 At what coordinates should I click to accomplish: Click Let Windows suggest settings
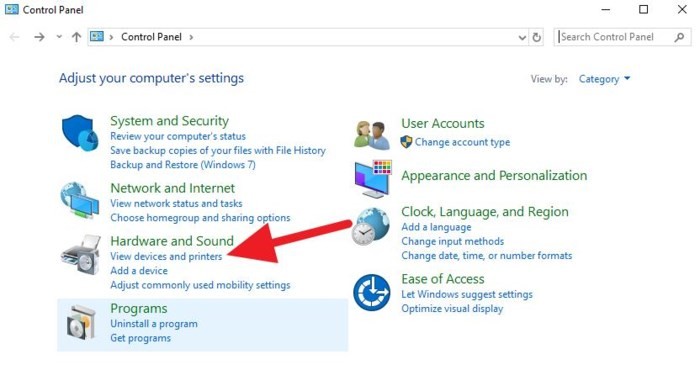[x=467, y=295]
